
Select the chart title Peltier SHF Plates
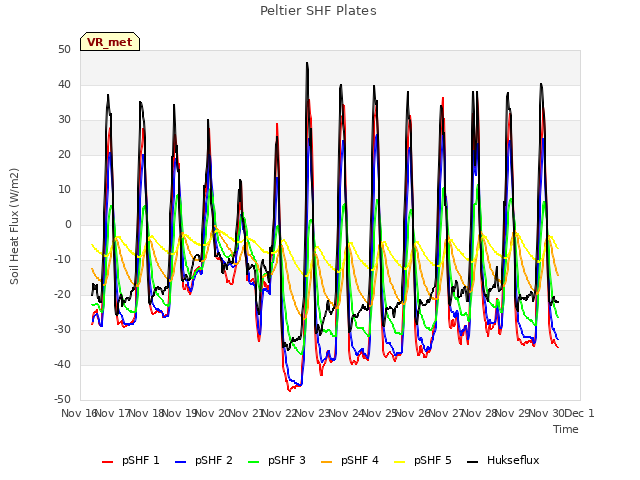click(x=318, y=11)
